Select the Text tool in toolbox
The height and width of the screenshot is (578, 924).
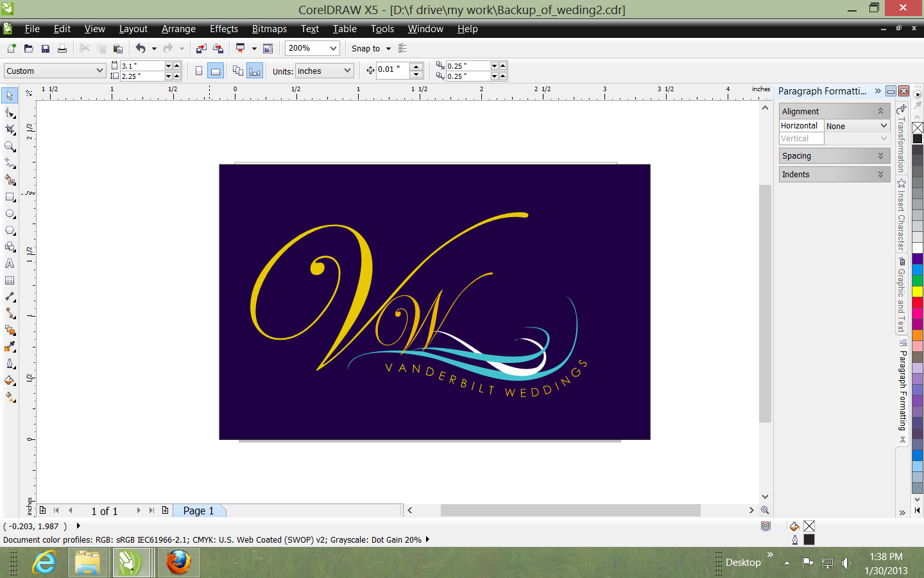[10, 264]
